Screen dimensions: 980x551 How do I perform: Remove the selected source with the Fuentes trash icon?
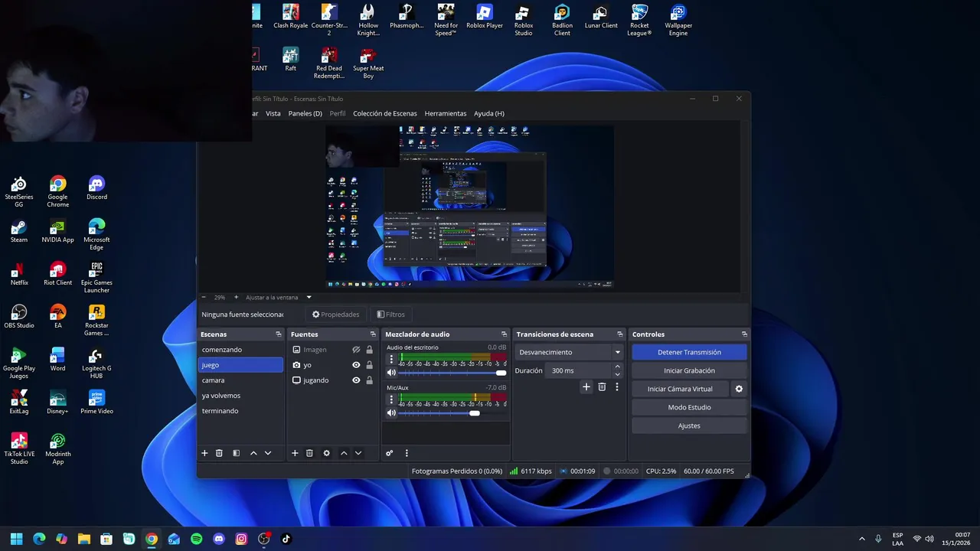click(x=309, y=453)
